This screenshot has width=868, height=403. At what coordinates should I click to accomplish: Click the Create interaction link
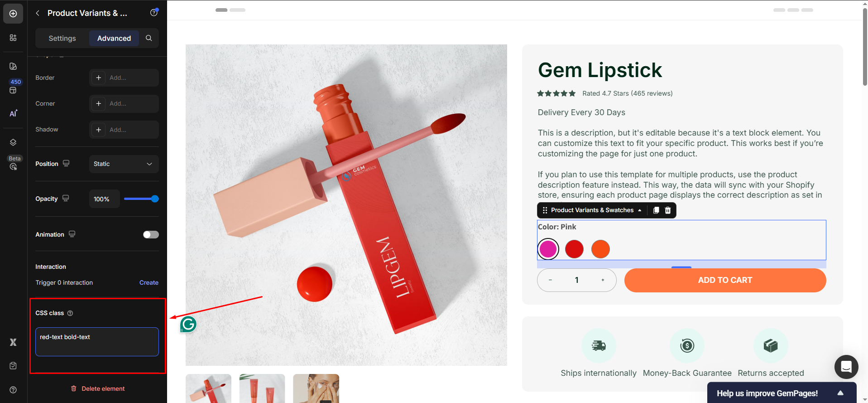click(149, 282)
